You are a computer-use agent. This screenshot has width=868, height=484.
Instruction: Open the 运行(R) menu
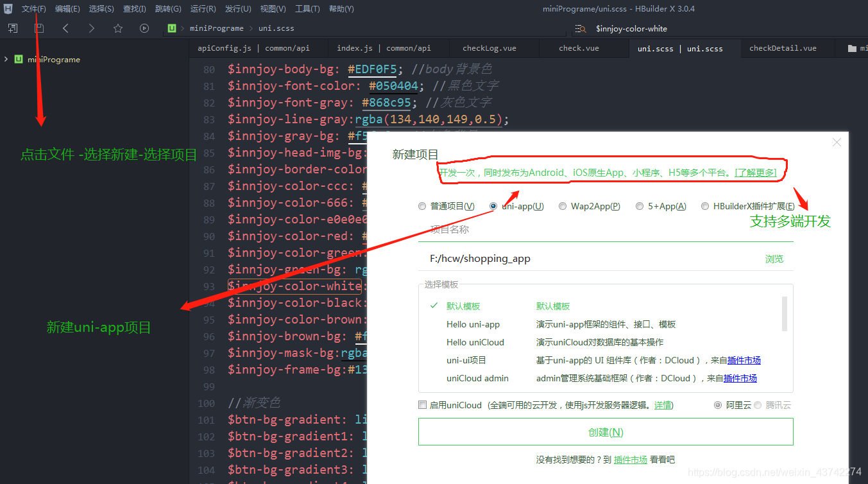pos(203,9)
